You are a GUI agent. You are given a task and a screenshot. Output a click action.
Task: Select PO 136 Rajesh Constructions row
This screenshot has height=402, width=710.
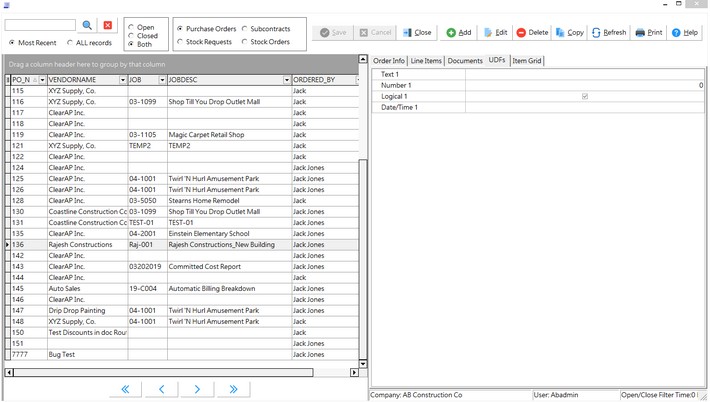pos(181,244)
